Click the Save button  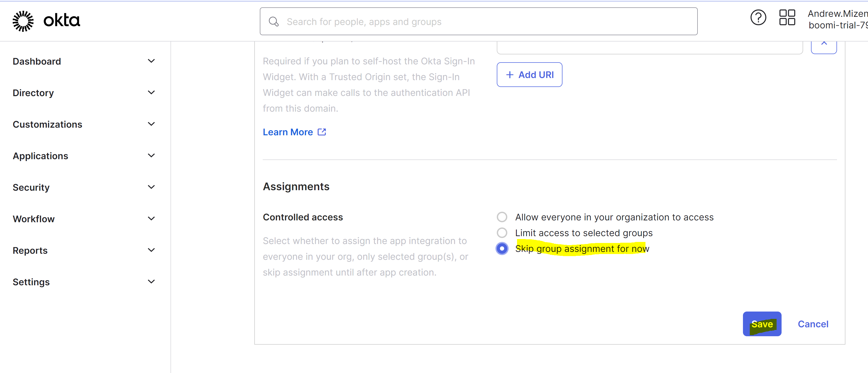tap(762, 324)
